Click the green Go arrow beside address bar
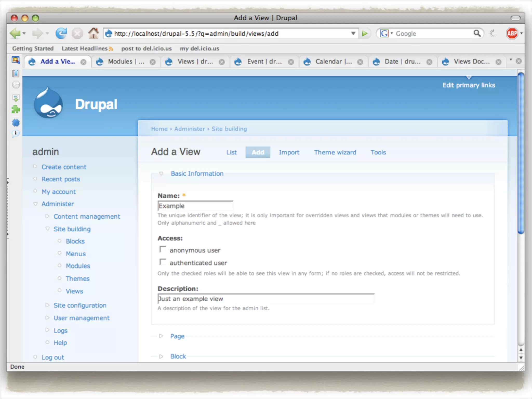 pyautogui.click(x=365, y=34)
